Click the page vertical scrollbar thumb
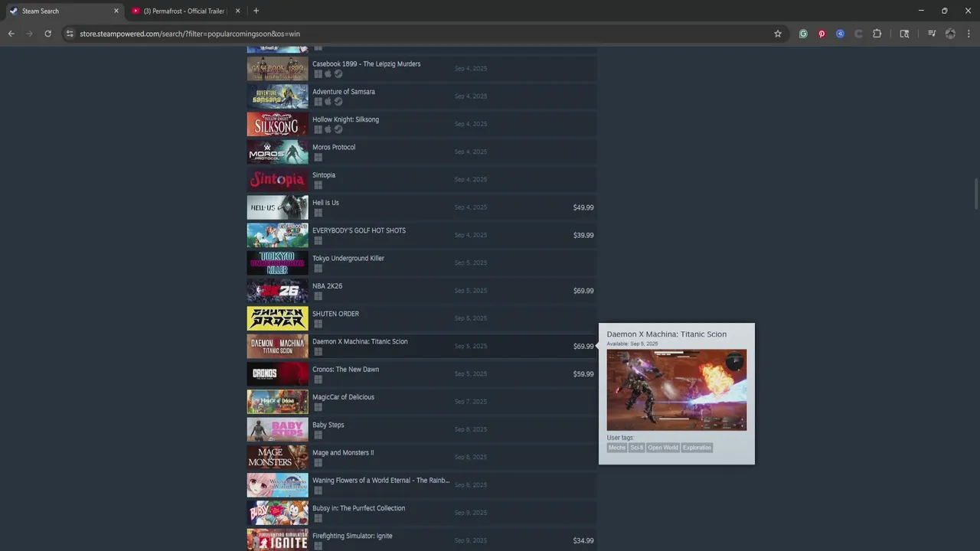This screenshot has width=980, height=551. (975, 193)
